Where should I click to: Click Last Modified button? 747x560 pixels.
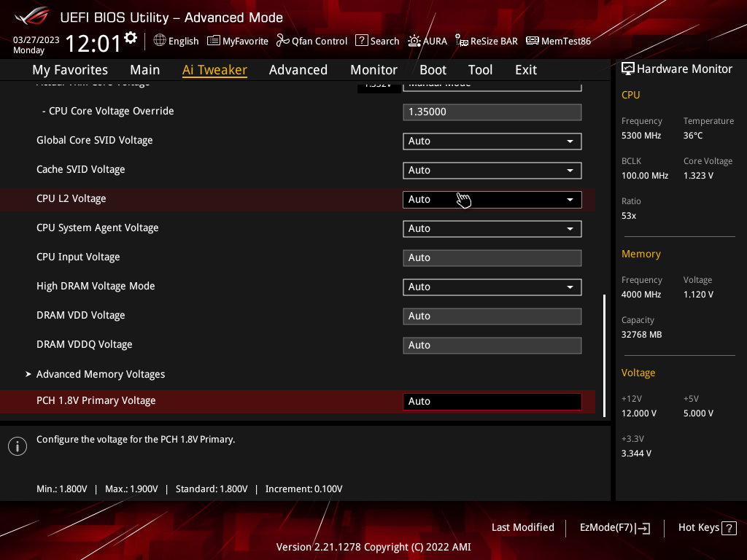522,528
